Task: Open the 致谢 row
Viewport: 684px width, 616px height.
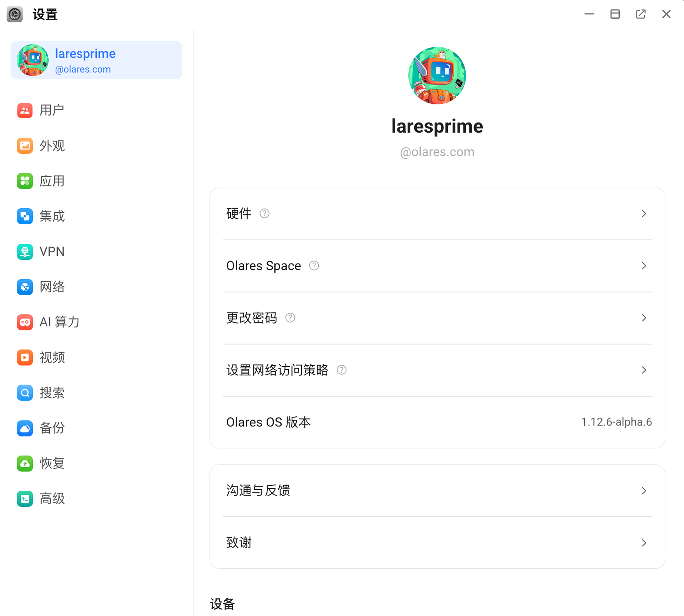Action: [x=437, y=543]
